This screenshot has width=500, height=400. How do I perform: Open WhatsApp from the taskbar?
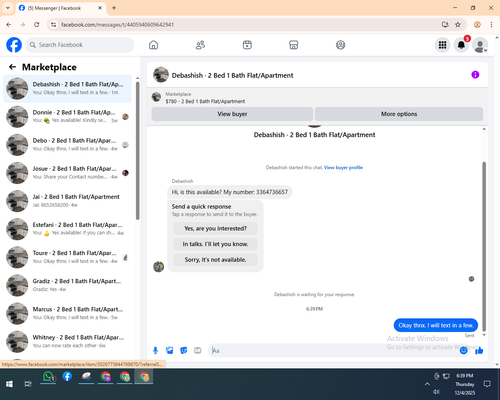tap(48, 377)
